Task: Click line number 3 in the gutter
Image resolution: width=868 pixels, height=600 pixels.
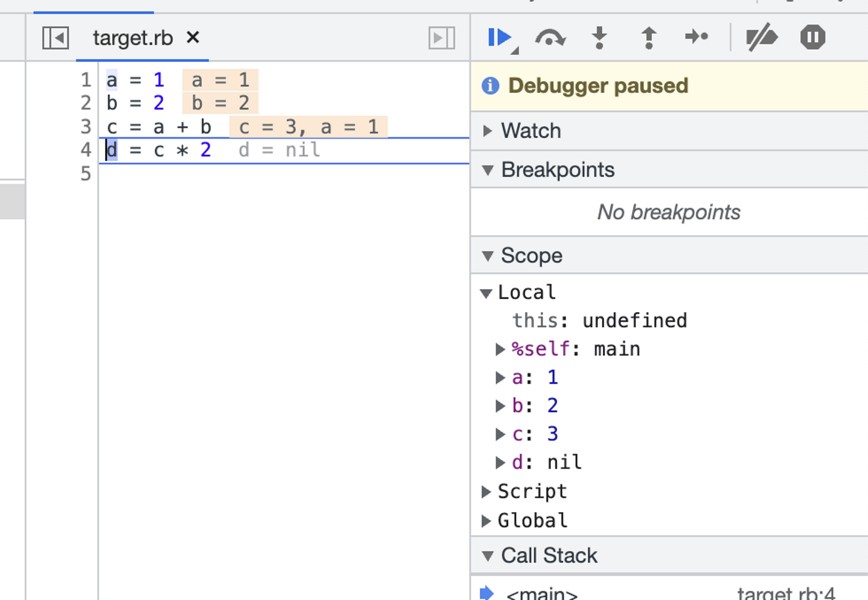Action: [x=86, y=127]
